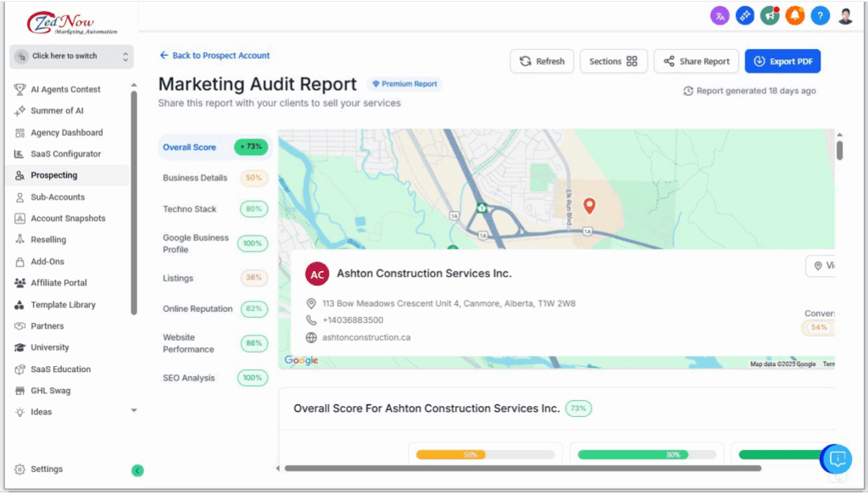Open the ashtonconstruction.ca website link

tap(366, 337)
